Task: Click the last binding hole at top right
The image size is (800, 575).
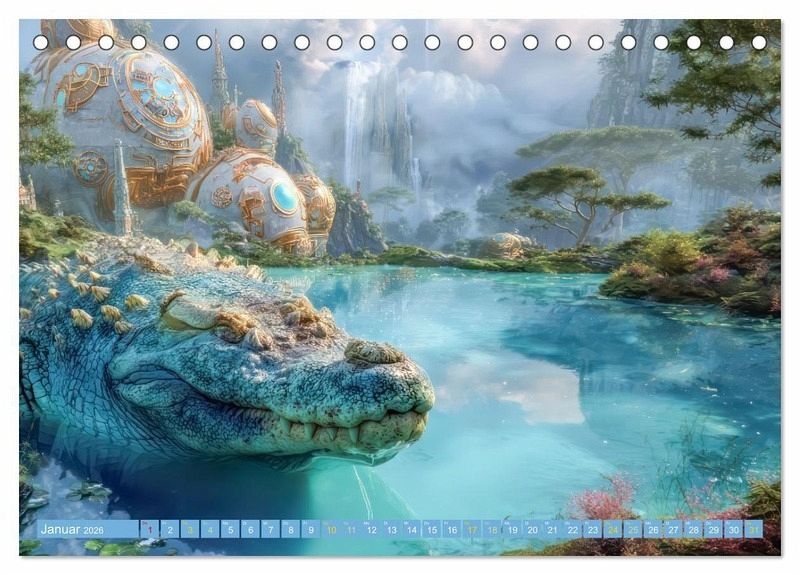Action: (759, 42)
